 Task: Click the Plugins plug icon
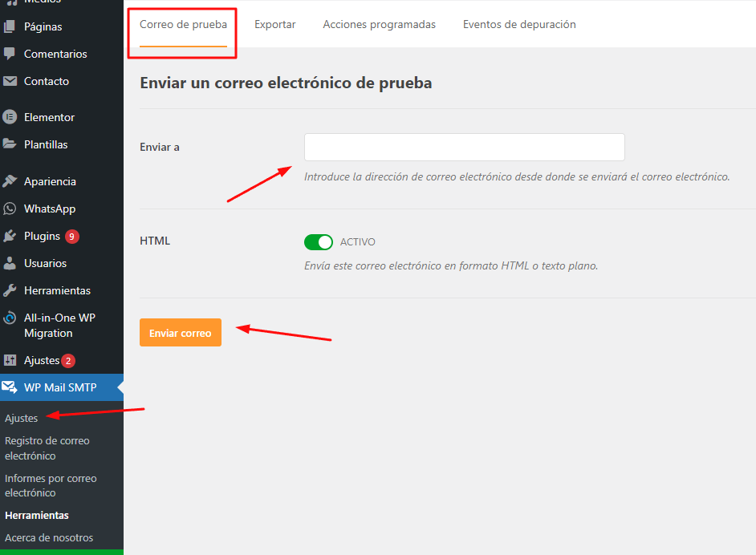click(x=10, y=236)
